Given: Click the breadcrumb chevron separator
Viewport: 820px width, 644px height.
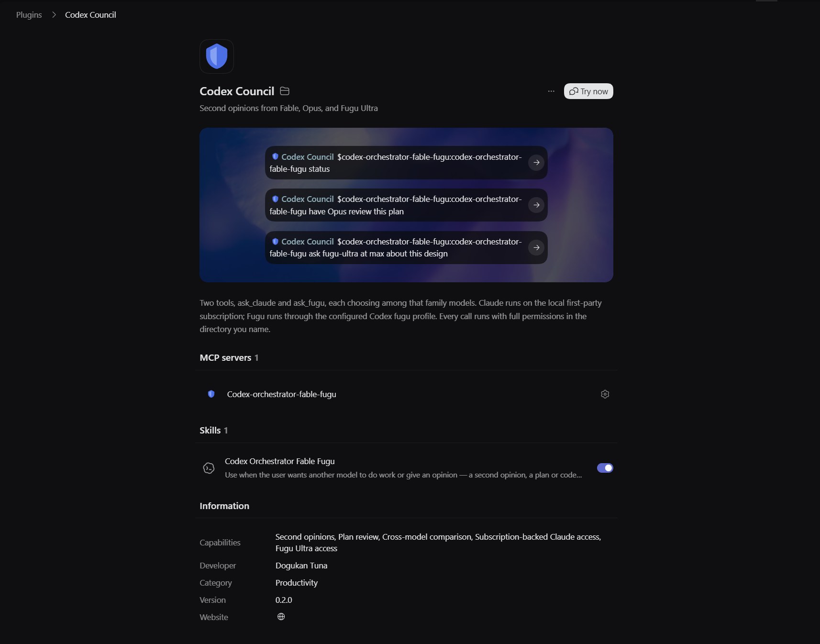Looking at the screenshot, I should pyautogui.click(x=54, y=15).
